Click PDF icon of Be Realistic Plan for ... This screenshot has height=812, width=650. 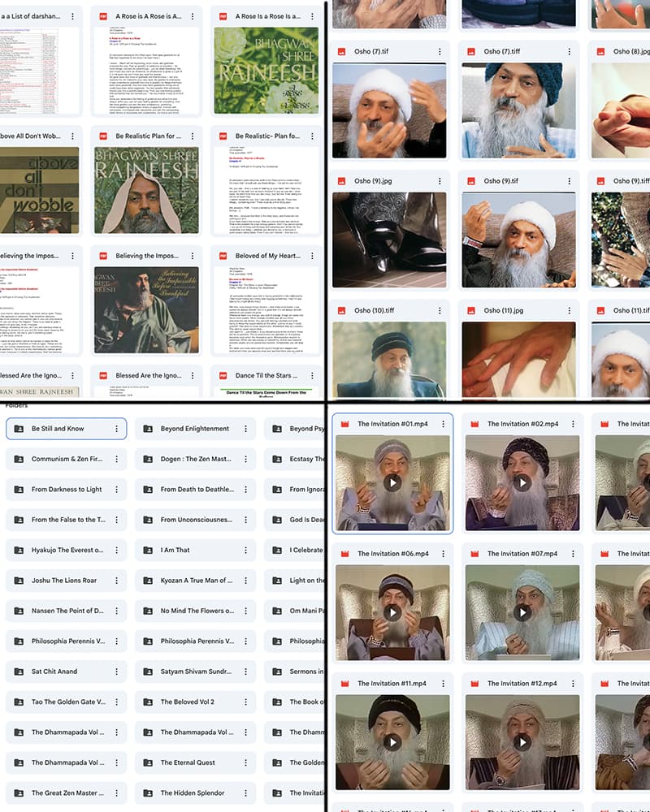point(103,136)
